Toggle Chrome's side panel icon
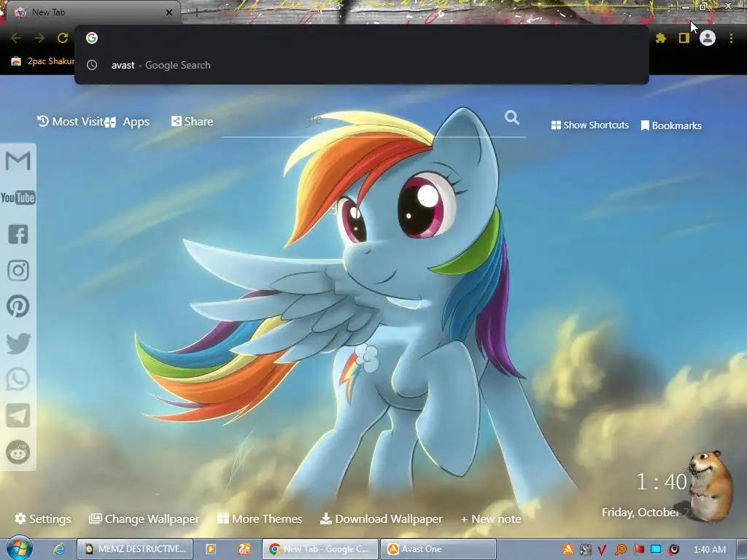 684,38
